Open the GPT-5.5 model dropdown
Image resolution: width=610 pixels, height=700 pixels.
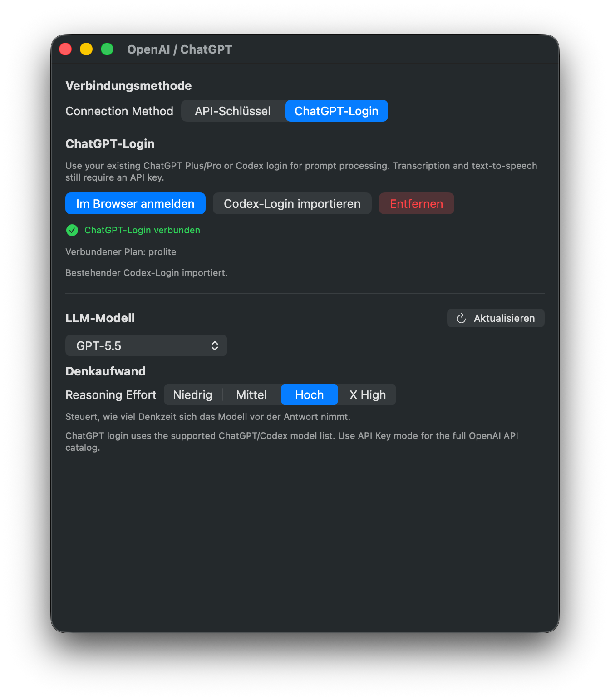pyautogui.click(x=146, y=346)
